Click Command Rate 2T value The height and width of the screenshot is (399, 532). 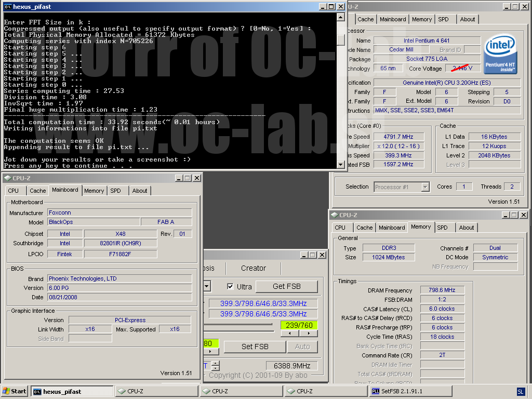click(x=442, y=355)
